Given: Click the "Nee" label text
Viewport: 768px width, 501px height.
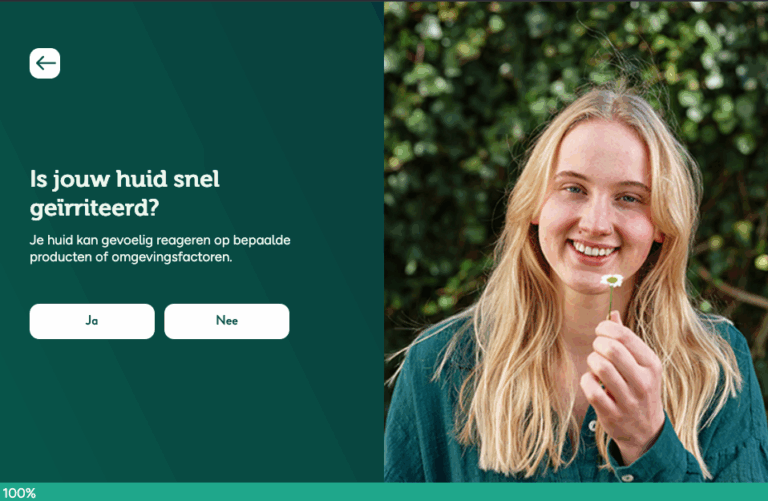Looking at the screenshot, I should pyautogui.click(x=227, y=321).
